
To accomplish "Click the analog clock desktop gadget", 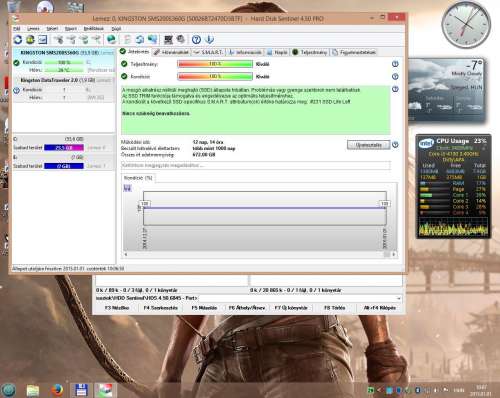I will click(x=466, y=25).
